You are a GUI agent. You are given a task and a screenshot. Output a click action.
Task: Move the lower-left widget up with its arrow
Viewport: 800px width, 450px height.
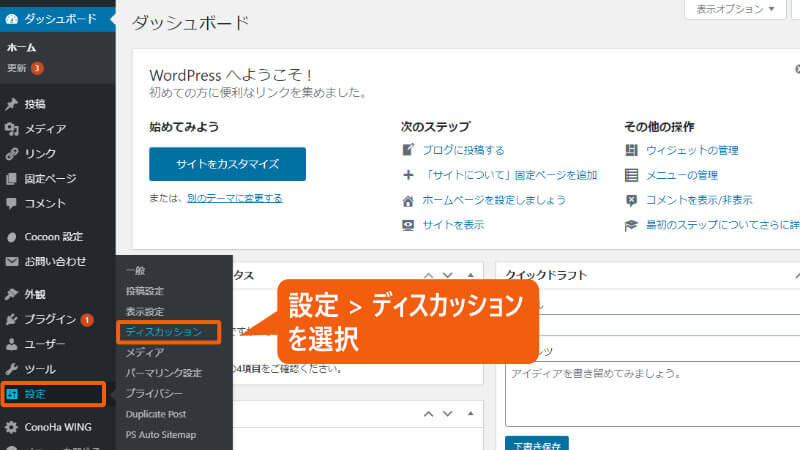coord(429,414)
